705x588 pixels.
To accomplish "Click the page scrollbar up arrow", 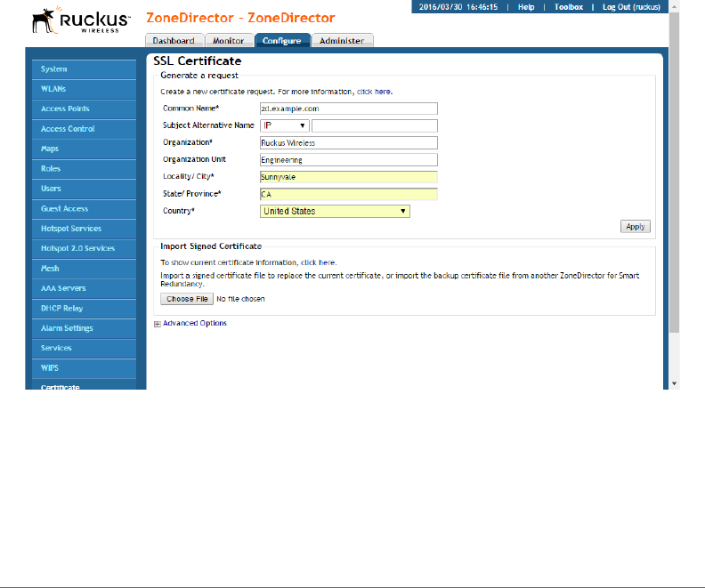I will pyautogui.click(x=674, y=7).
